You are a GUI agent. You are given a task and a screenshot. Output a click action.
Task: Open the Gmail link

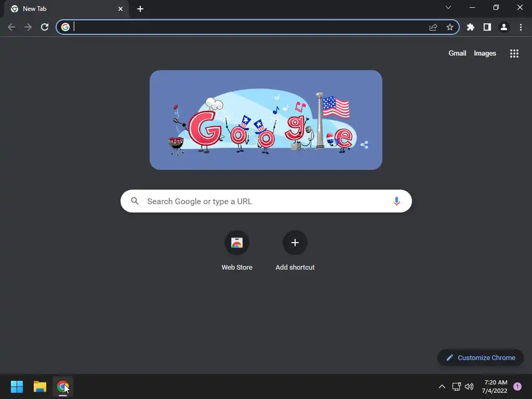click(457, 54)
